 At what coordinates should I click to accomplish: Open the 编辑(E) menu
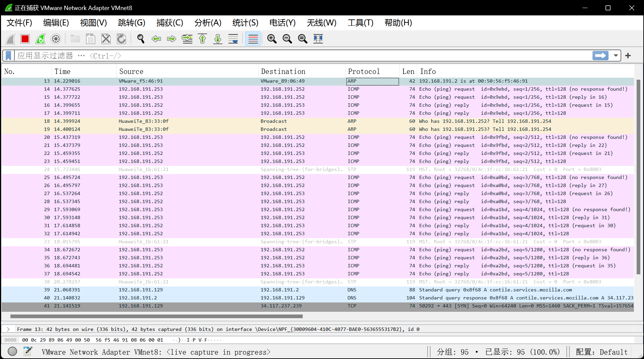(56, 23)
